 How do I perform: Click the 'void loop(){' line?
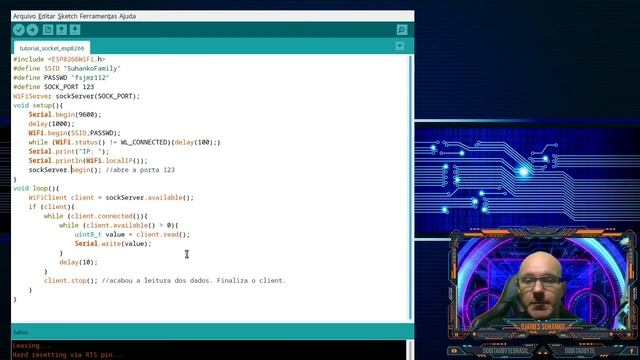36,188
